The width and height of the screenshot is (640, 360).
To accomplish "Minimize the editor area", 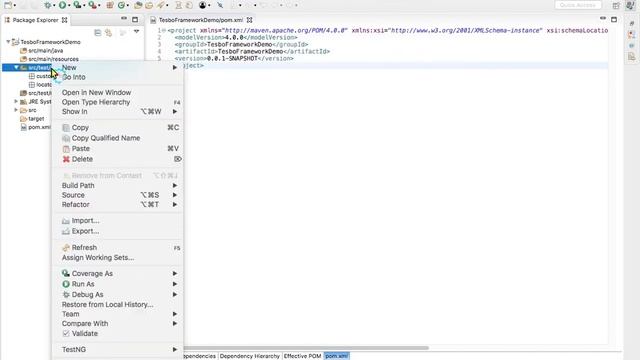I will [603, 19].
